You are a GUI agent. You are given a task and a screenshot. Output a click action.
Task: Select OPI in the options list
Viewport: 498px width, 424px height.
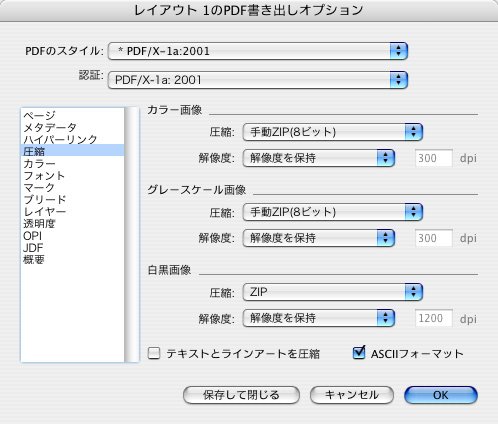pos(72,235)
